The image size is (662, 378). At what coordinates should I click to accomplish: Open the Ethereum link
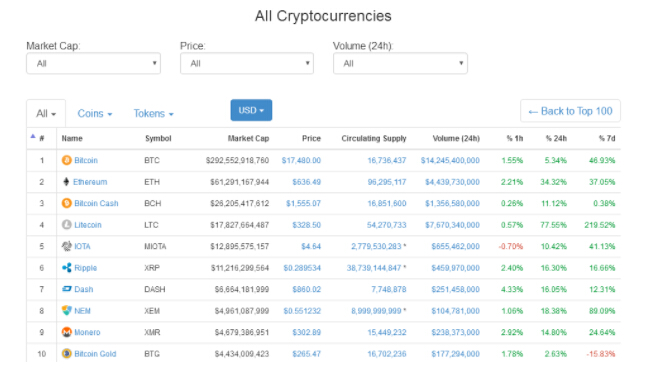click(90, 182)
